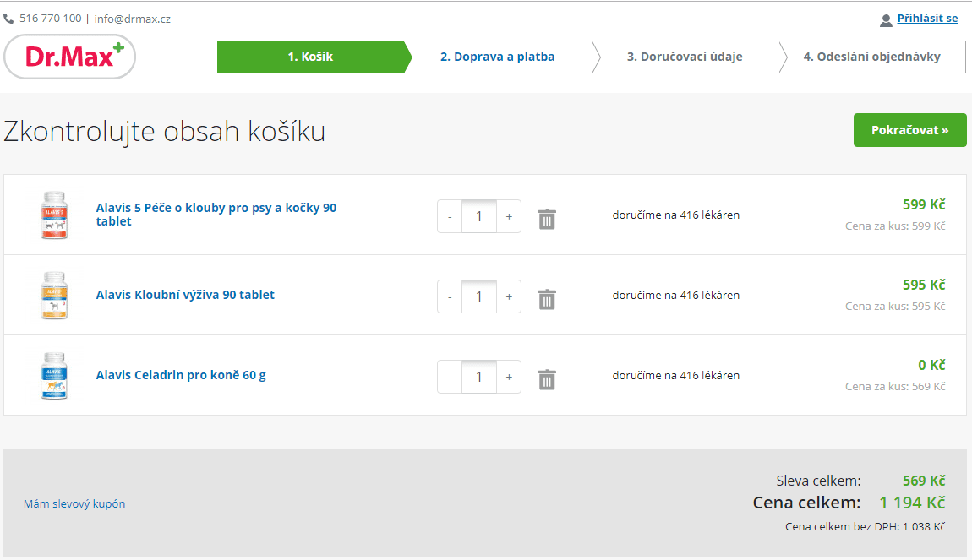Click the user icon beside Přihlásit se
This screenshot has height=560, width=972.
pos(886,20)
